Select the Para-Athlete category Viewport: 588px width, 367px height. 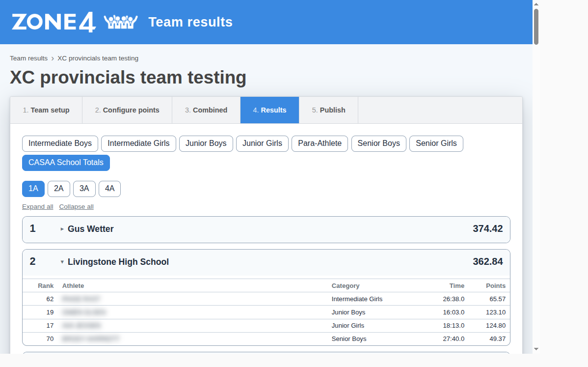(320, 143)
